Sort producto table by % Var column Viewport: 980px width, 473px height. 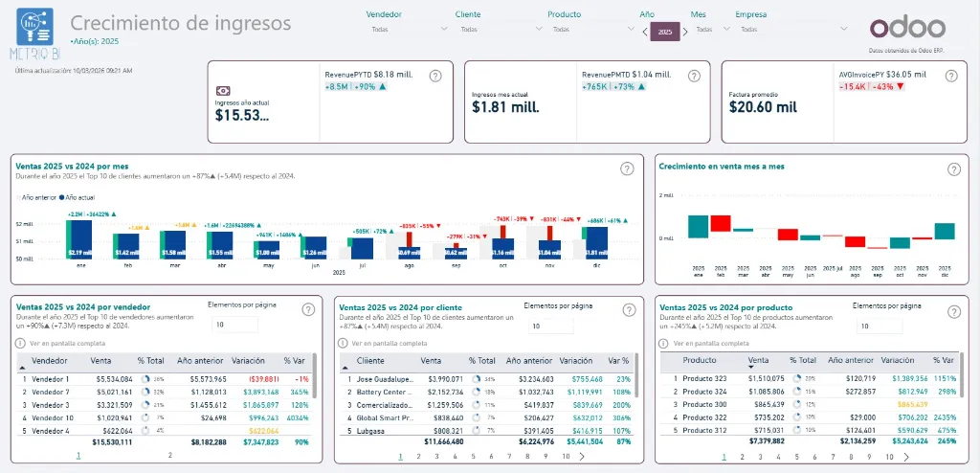click(943, 360)
